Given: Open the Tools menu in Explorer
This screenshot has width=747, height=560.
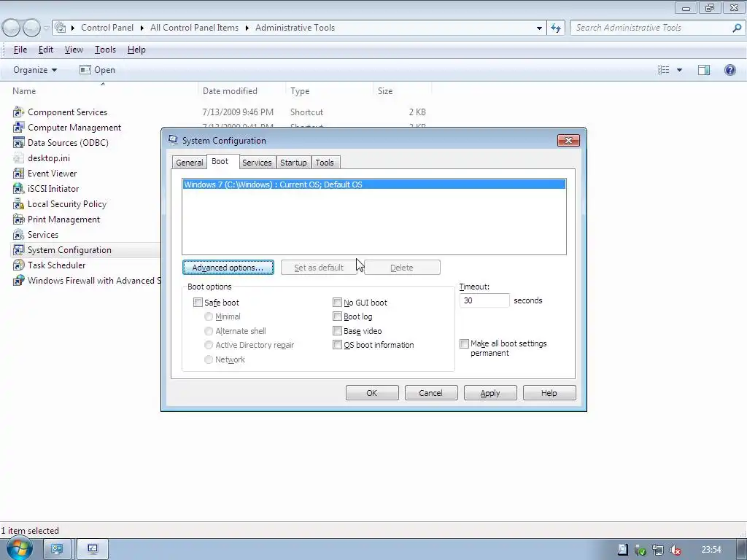Looking at the screenshot, I should pyautogui.click(x=105, y=50).
